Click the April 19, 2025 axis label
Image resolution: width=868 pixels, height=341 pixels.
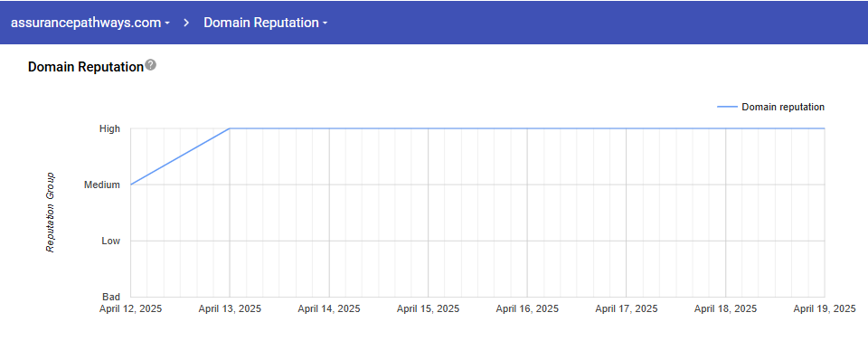click(825, 308)
